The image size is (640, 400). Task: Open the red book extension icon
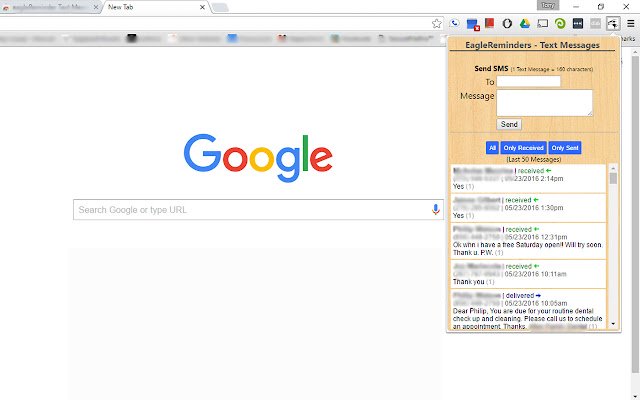(489, 23)
